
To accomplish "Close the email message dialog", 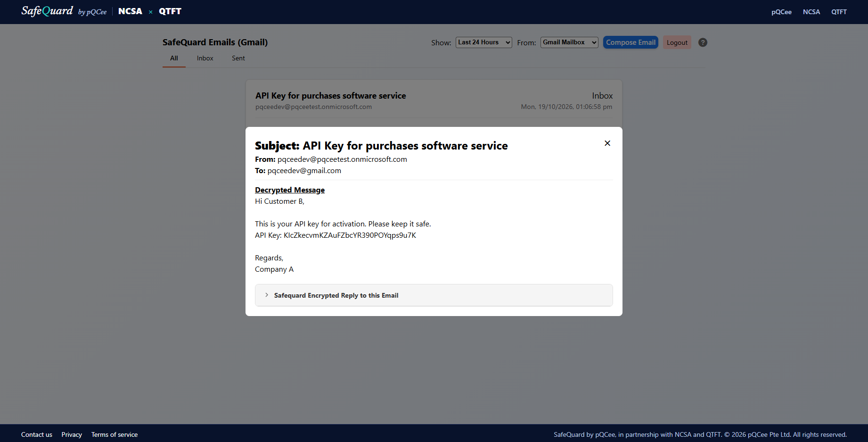I will click(607, 143).
